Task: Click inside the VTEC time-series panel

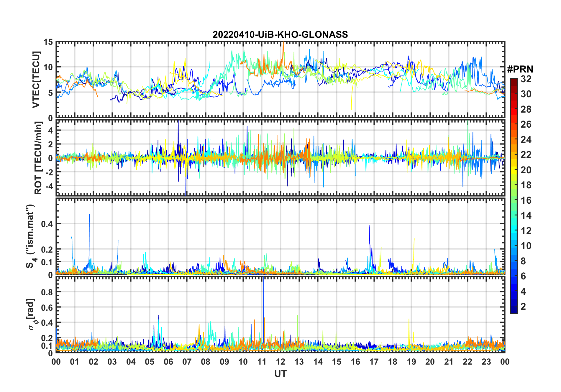Action: click(x=280, y=80)
